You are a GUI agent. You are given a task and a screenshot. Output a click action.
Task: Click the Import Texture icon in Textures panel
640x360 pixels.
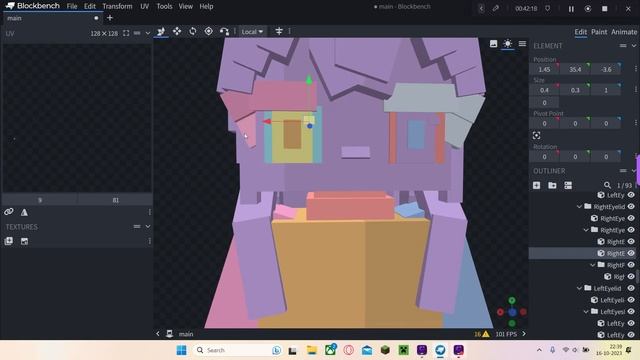9,241
